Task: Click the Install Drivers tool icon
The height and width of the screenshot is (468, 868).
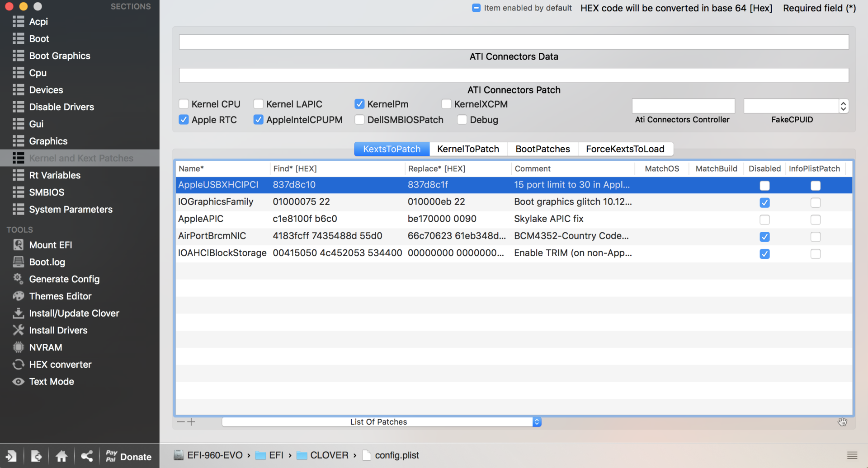Action: [x=18, y=330]
